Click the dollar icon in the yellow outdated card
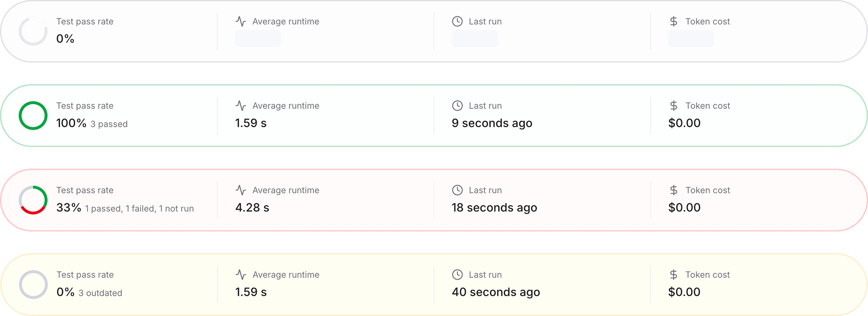 [674, 275]
